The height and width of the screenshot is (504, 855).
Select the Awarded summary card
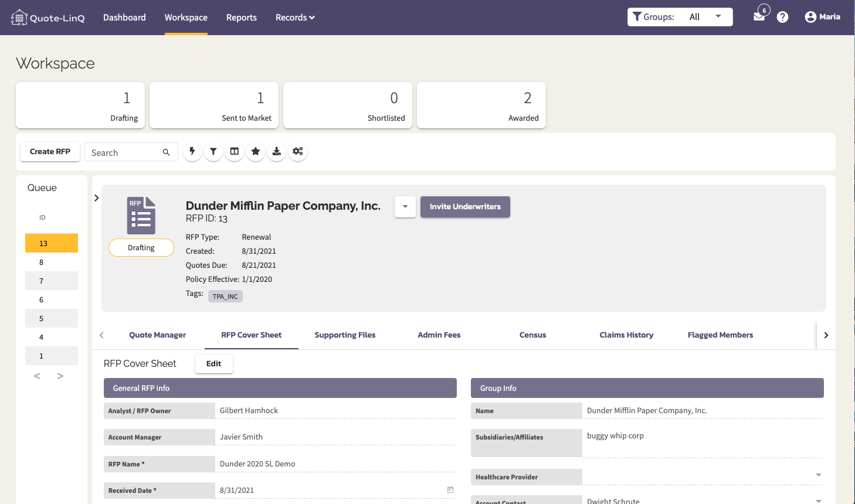click(481, 105)
